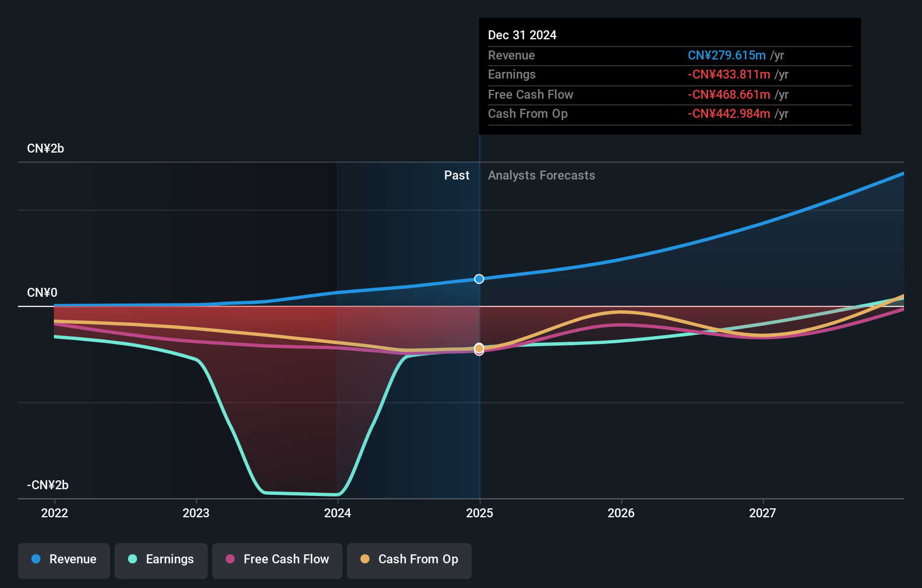The width and height of the screenshot is (922, 588).
Task: Select the Cash From Op marker at 2025 divider
Action: click(x=479, y=349)
